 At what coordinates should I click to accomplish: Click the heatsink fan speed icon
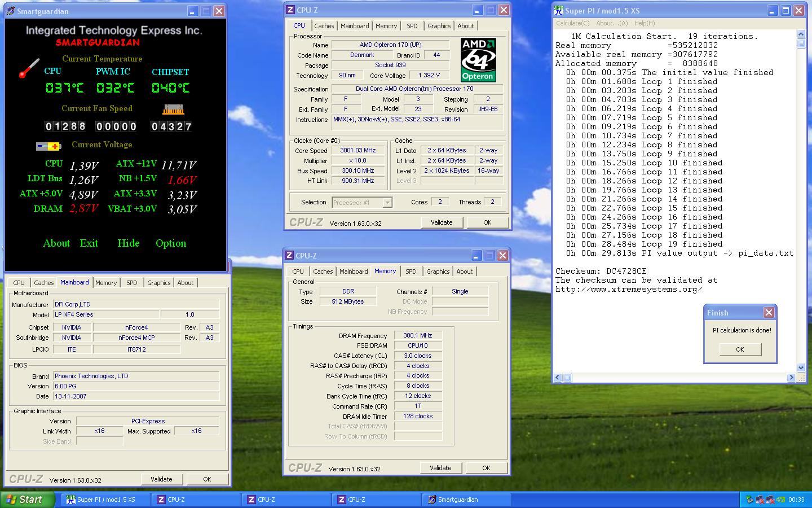point(173,110)
